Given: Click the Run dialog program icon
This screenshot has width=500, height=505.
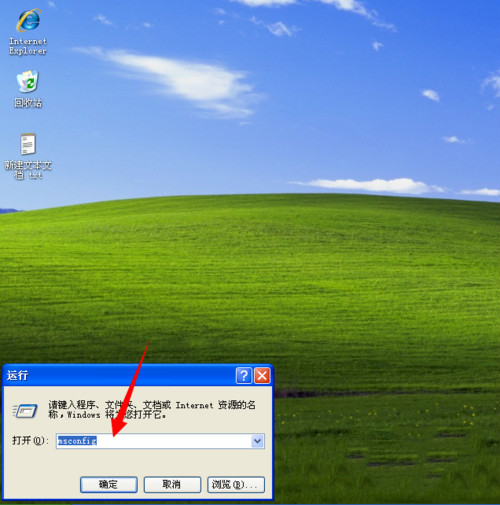Looking at the screenshot, I should (x=25, y=411).
